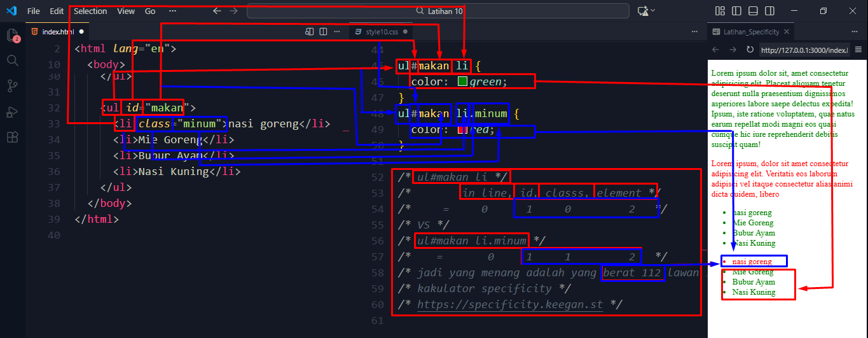Toggle the secondary side bar visibility
This screenshot has height=338, width=868.
769,11
